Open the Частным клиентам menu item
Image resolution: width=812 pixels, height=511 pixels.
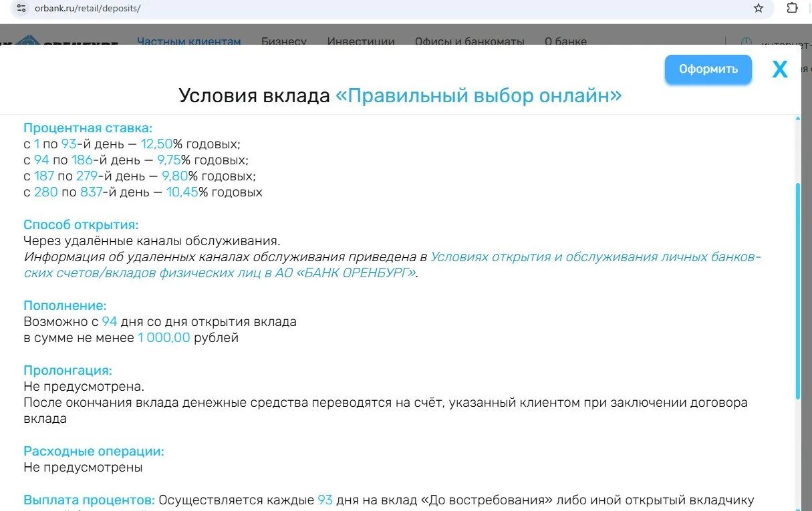pos(189,41)
